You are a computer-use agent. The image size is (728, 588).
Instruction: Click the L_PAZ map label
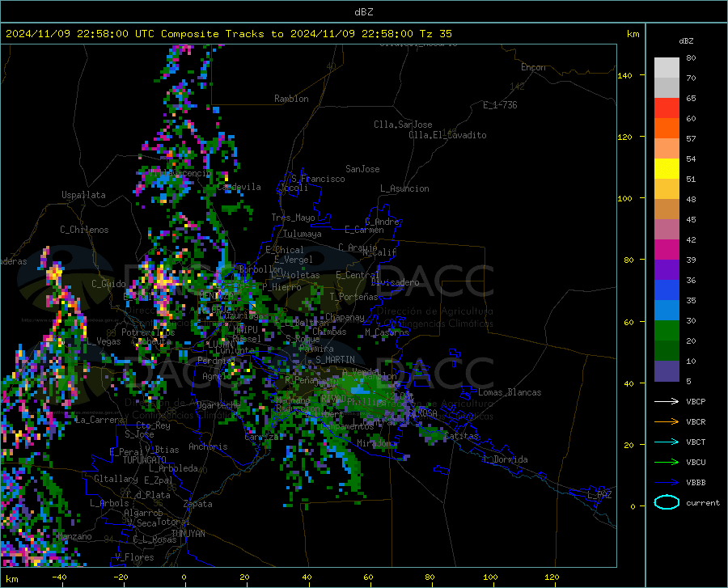(x=599, y=495)
